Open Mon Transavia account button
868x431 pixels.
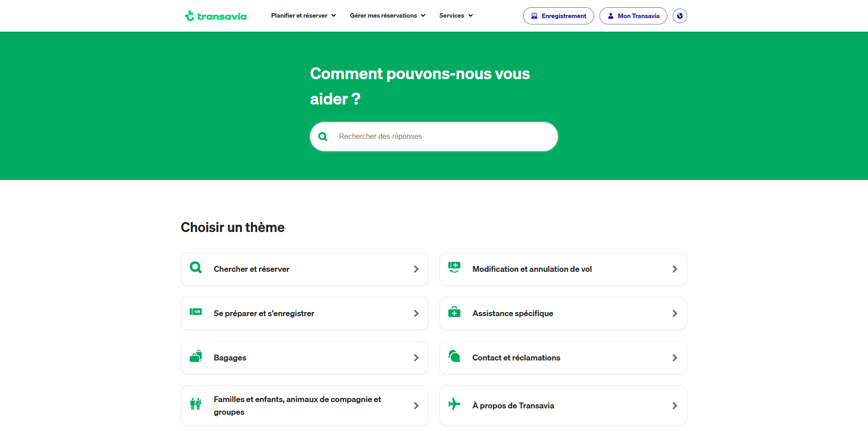coord(633,16)
